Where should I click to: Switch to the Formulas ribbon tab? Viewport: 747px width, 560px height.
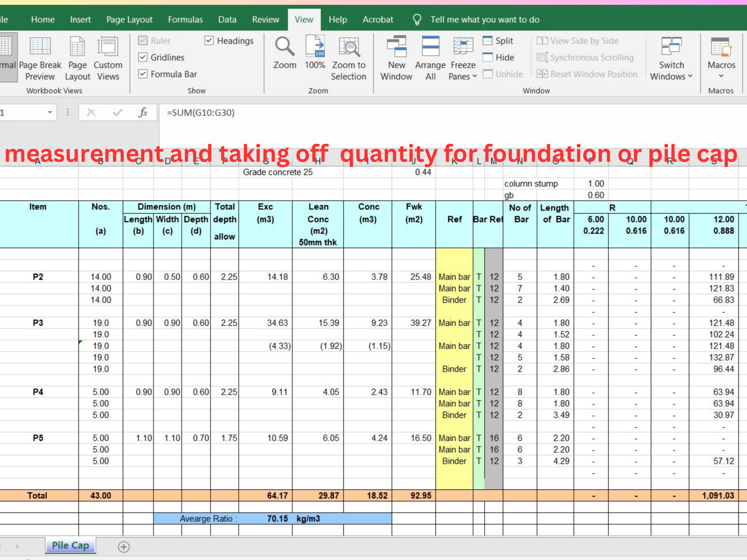(185, 19)
